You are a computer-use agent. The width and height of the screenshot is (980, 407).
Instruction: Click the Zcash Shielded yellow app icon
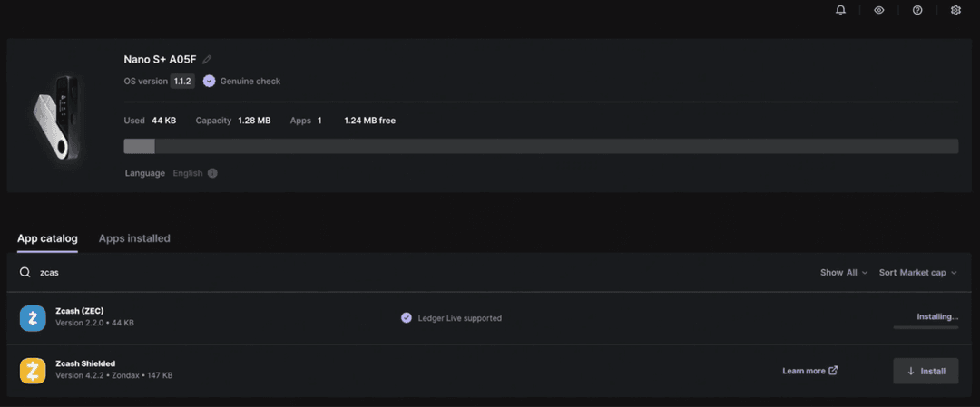coord(33,370)
